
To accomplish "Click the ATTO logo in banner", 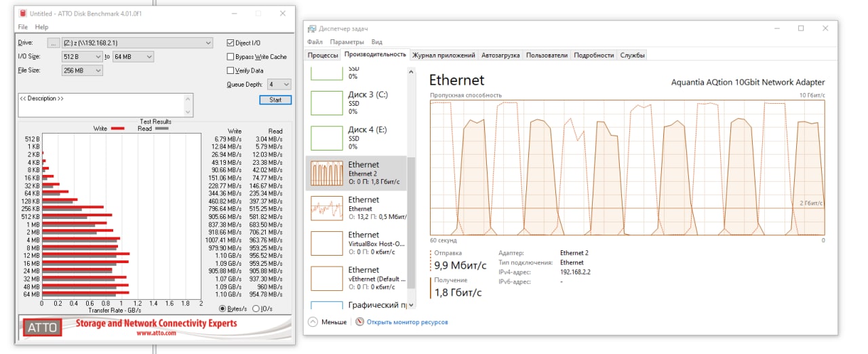I will (43, 328).
